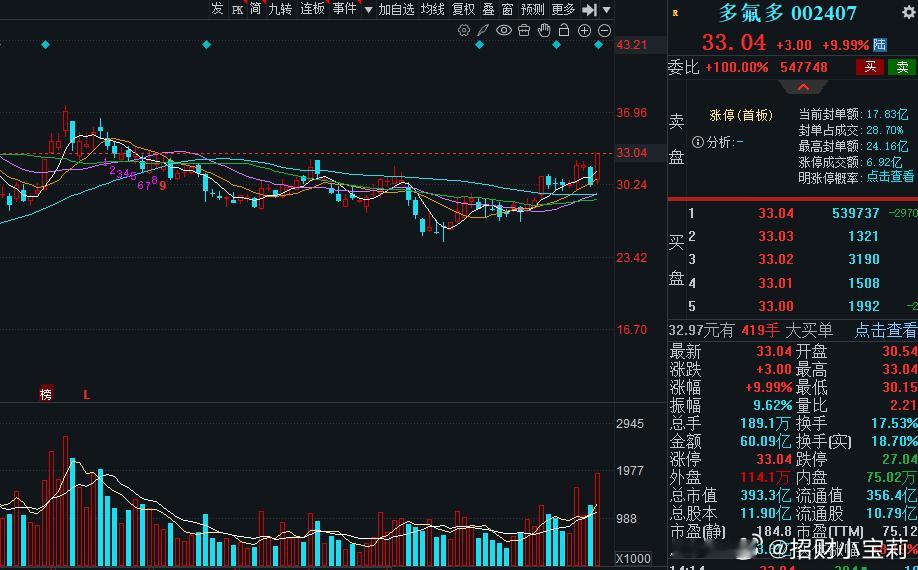
Task: Select buy level 5 price 33.00
Action: pyautogui.click(x=776, y=305)
